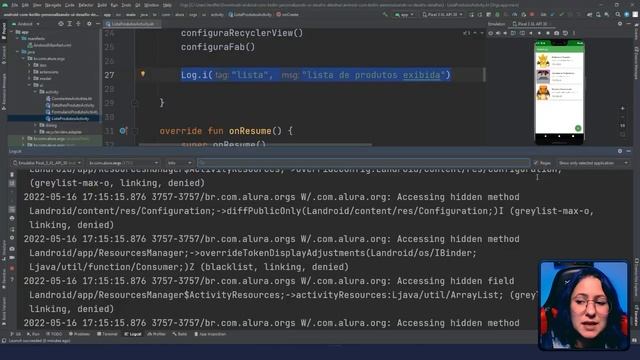Click the red stop icon in Logcat sidebar
The height and width of the screenshot is (360, 640).
pos(12,269)
